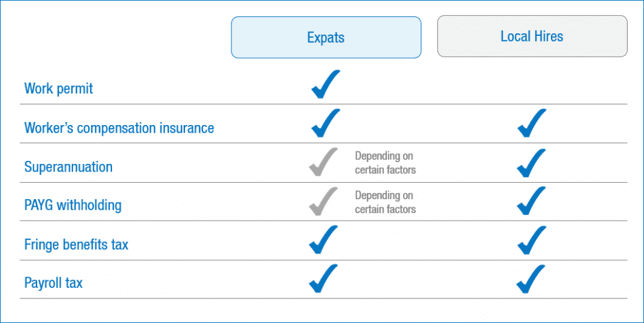644x323 pixels.
Task: Click Superannuation "Depending on certain factors" note
Action: click(x=385, y=163)
